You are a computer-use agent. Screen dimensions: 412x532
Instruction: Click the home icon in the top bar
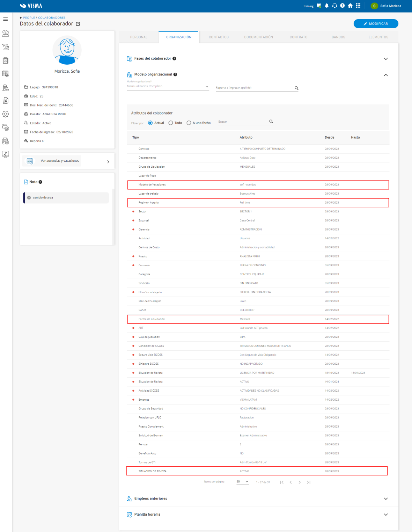click(x=350, y=6)
